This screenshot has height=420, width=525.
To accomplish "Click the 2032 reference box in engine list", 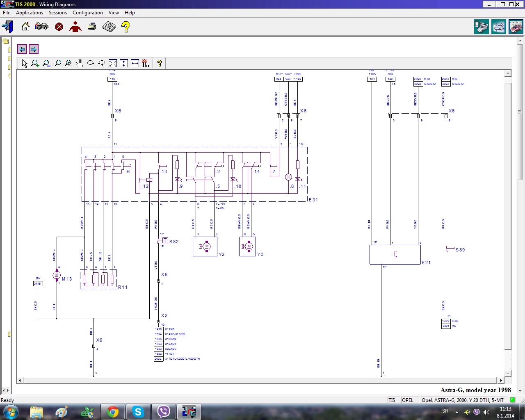I will [x=158, y=359].
